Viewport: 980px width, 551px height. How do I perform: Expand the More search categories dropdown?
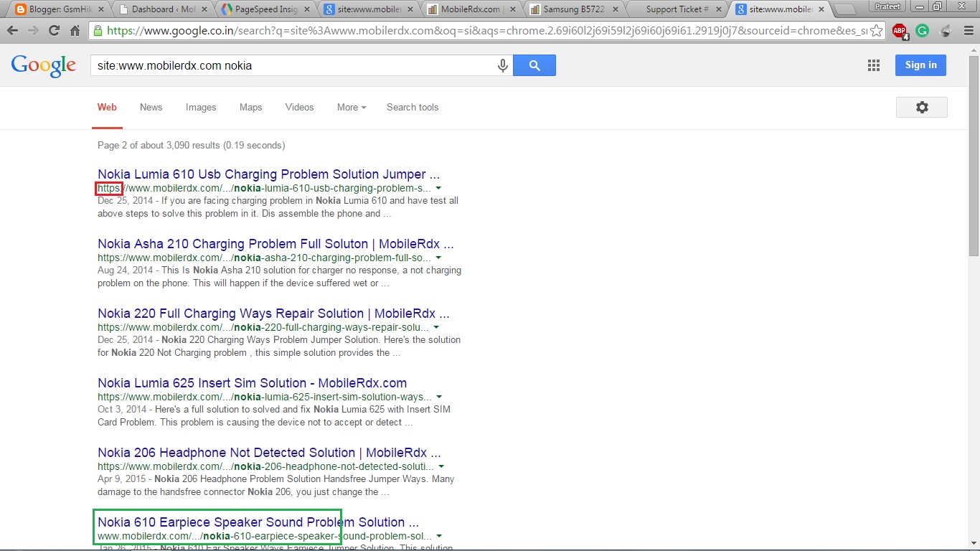point(352,107)
